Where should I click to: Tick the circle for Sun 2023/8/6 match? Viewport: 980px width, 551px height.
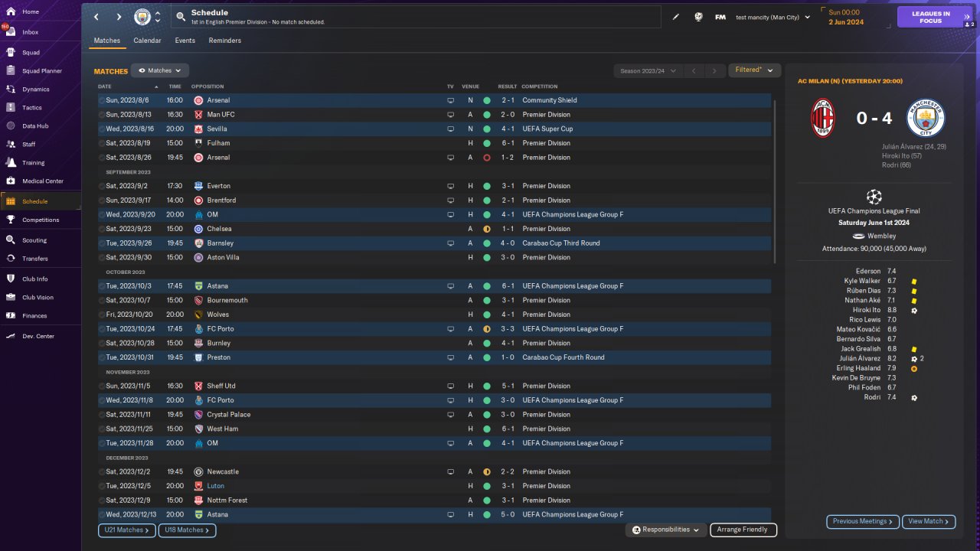click(x=102, y=100)
